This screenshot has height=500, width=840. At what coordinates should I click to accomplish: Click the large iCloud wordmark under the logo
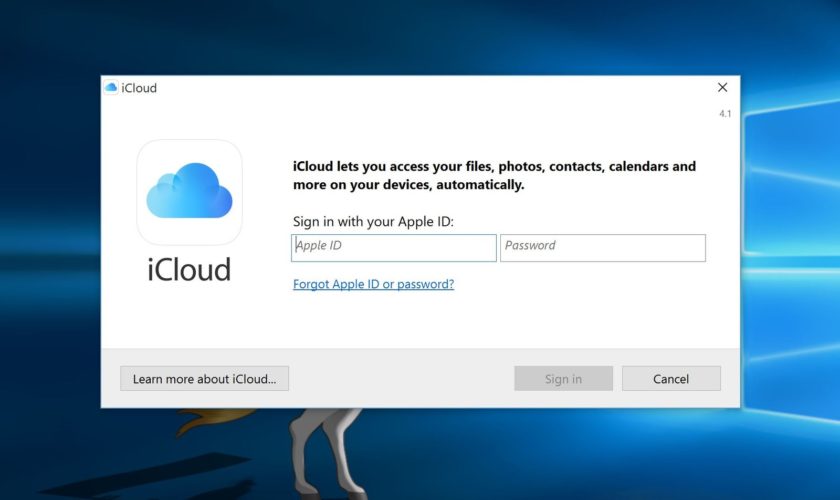tap(189, 269)
